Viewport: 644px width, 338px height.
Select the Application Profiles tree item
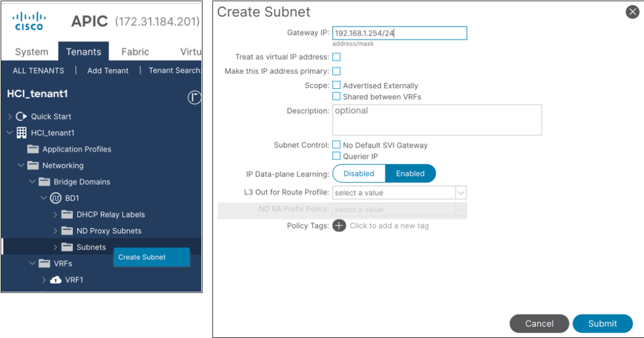tap(77, 149)
